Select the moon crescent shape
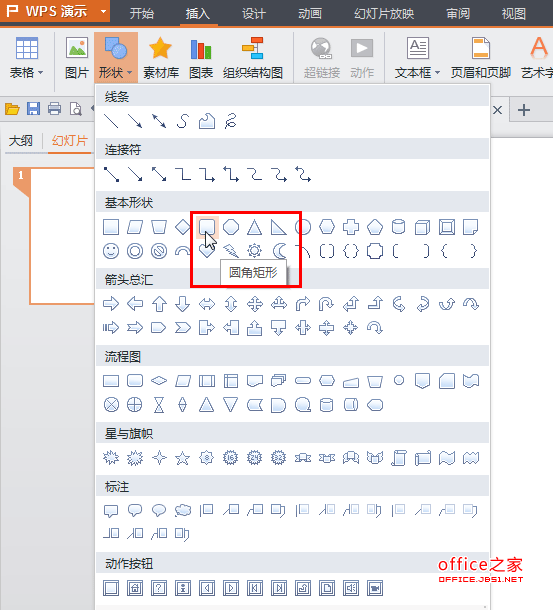 coord(279,251)
